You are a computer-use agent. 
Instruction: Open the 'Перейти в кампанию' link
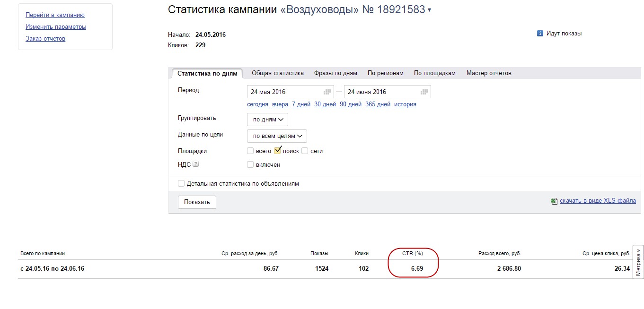tap(55, 15)
